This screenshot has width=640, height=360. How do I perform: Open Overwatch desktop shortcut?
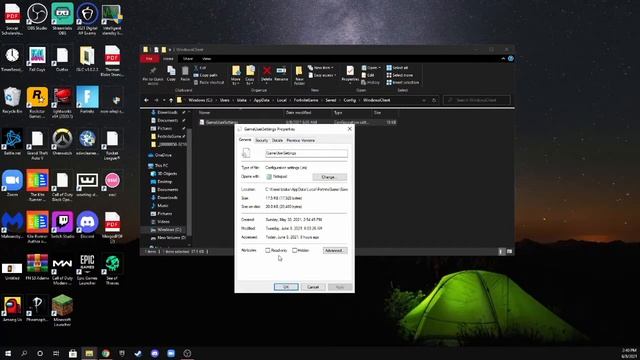62,142
